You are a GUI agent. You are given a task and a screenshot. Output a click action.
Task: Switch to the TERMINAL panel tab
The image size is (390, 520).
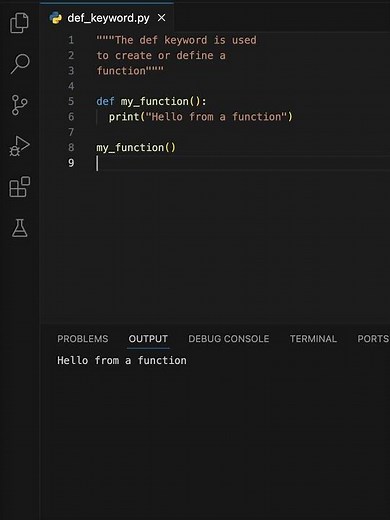click(x=313, y=339)
